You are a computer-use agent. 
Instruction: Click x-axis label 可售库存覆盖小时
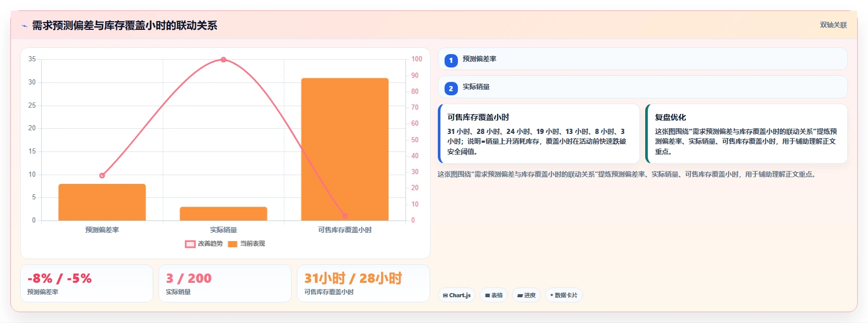[x=345, y=230]
